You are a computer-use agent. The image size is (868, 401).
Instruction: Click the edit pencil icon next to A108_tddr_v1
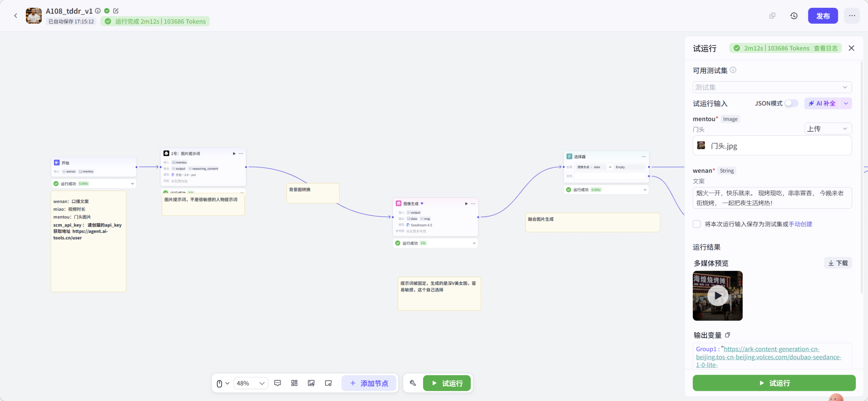tap(116, 11)
